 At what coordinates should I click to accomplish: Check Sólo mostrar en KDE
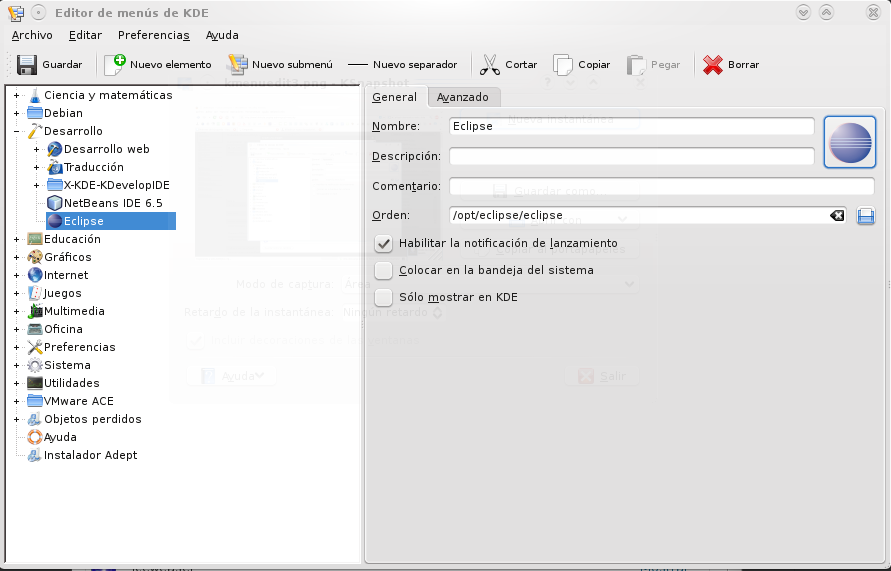[384, 297]
